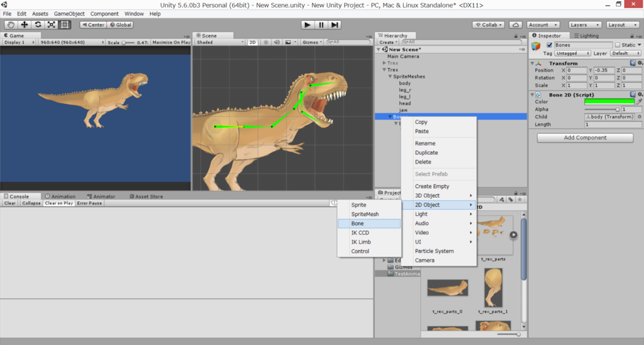Uncheck the Bones active checkbox
The width and height of the screenshot is (644, 345).
coord(549,45)
